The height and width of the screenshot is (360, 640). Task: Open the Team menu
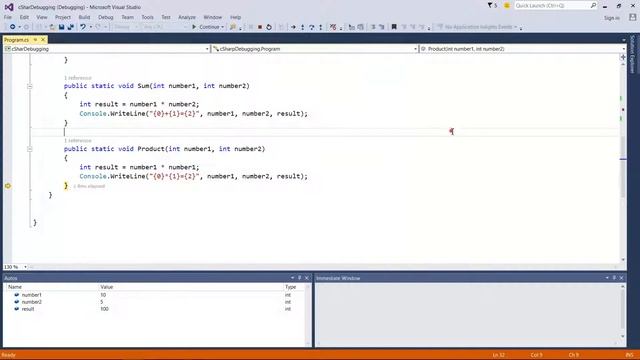127,17
